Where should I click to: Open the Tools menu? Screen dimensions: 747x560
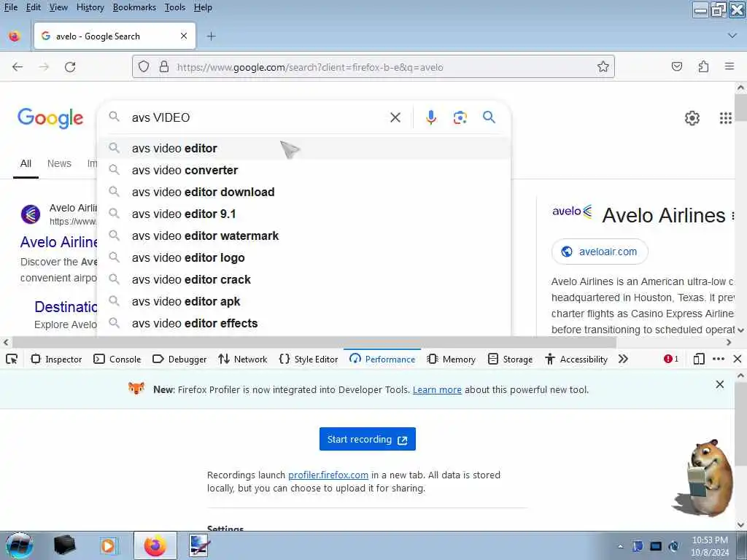175,7
